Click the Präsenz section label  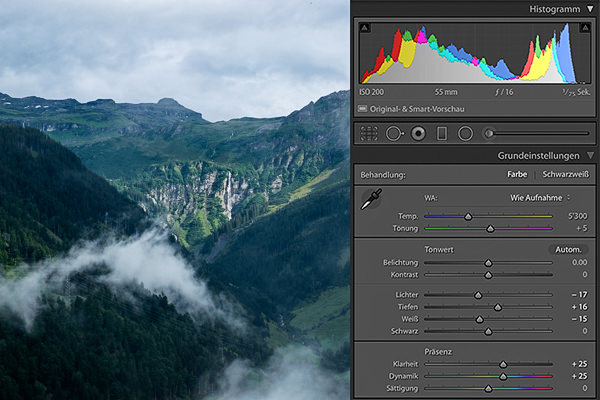tap(438, 352)
